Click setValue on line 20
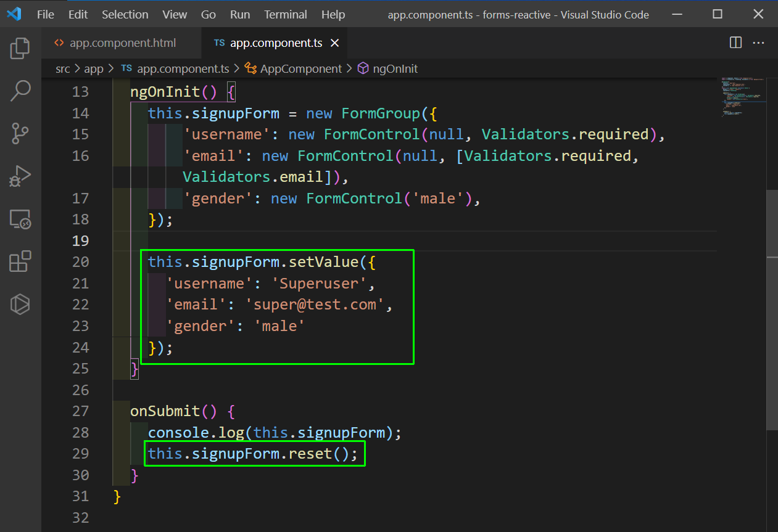 click(324, 262)
